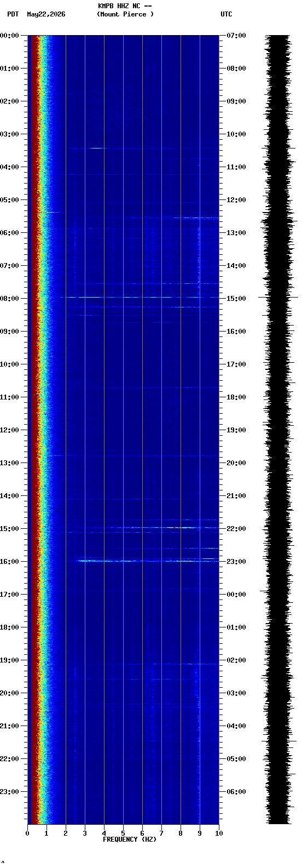
Task: Click the PDT time label 12:00
Action: (x=9, y=430)
